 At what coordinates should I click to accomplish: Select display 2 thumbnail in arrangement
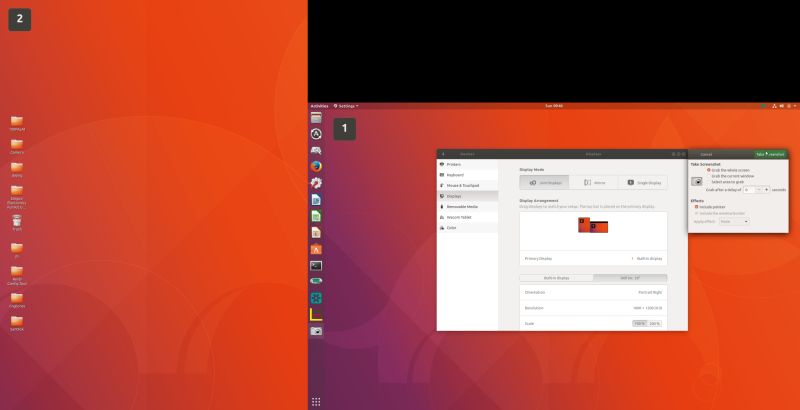tap(584, 225)
